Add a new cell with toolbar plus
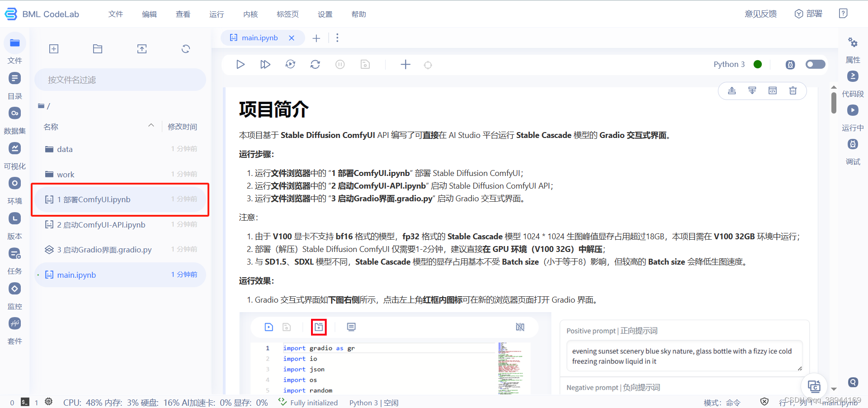 coord(406,64)
